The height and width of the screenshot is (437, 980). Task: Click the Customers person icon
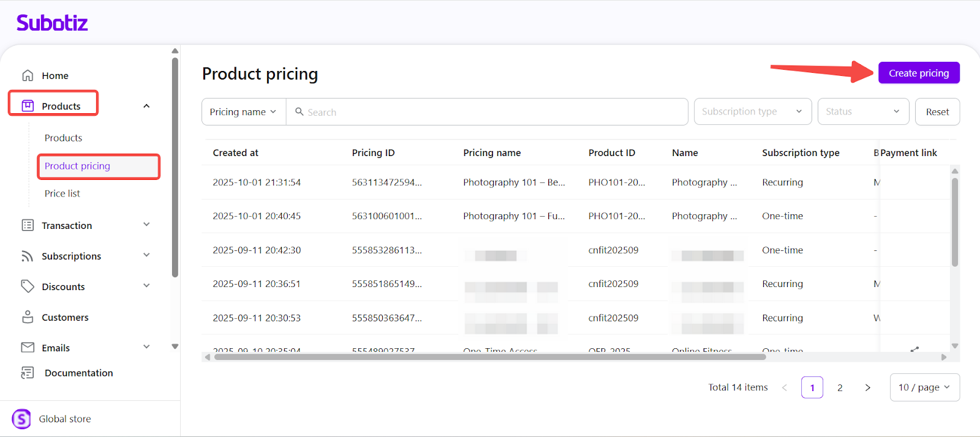(x=28, y=317)
